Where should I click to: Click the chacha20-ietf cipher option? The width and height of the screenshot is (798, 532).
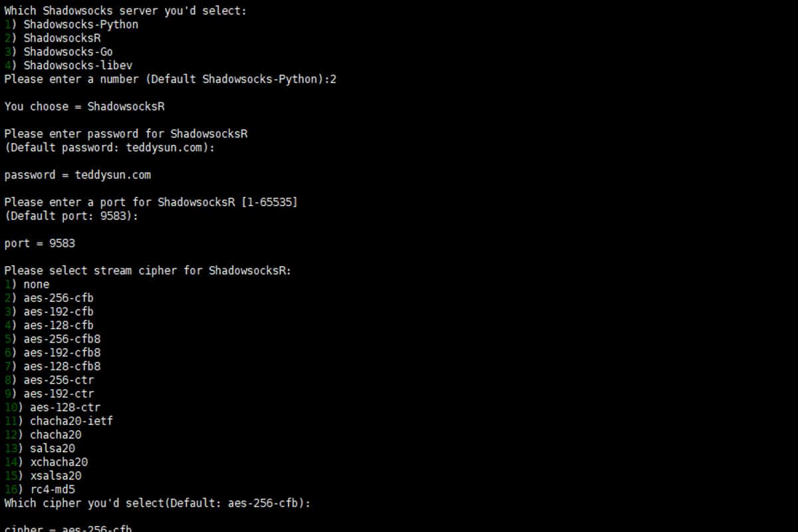tap(71, 421)
